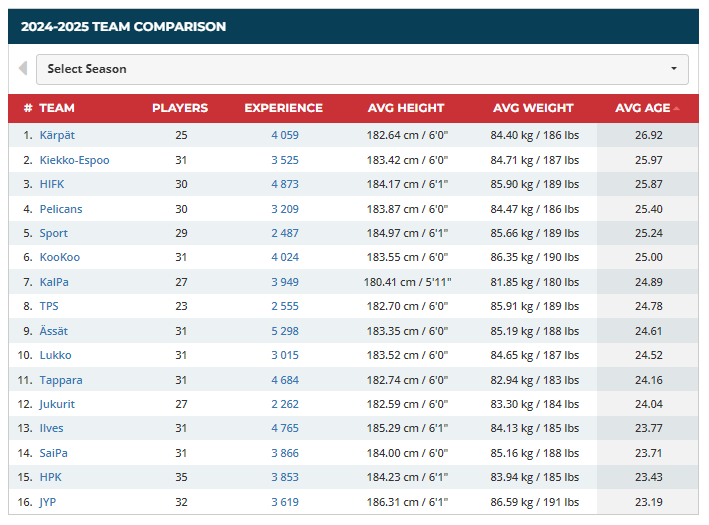Select JYP average height 186.31 cm / 6'1"
This screenshot has width=709, height=525.
click(x=407, y=502)
